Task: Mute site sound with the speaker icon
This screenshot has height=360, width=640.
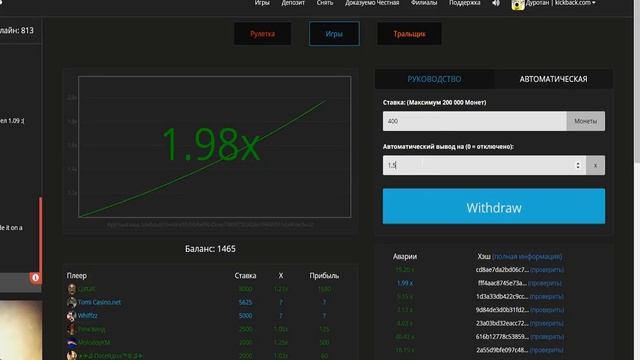Action: (496, 3)
